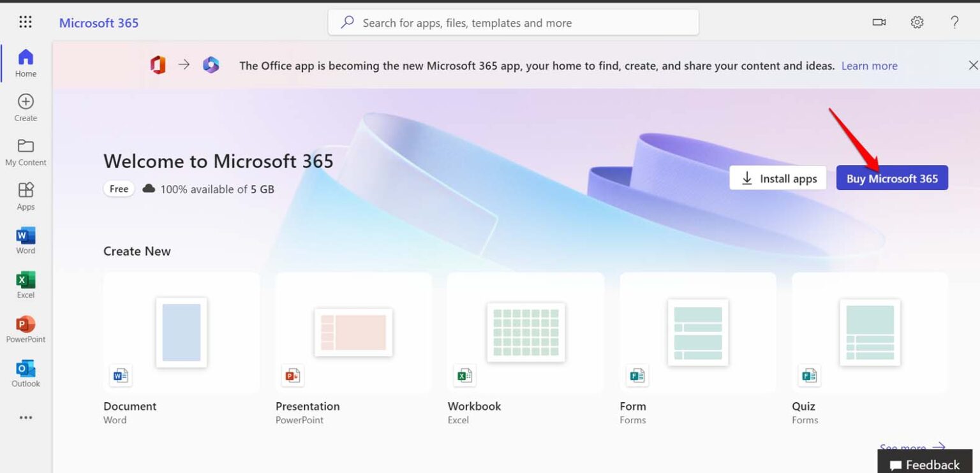980x473 pixels.
Task: Click the Settings gear icon
Action: coord(917,22)
